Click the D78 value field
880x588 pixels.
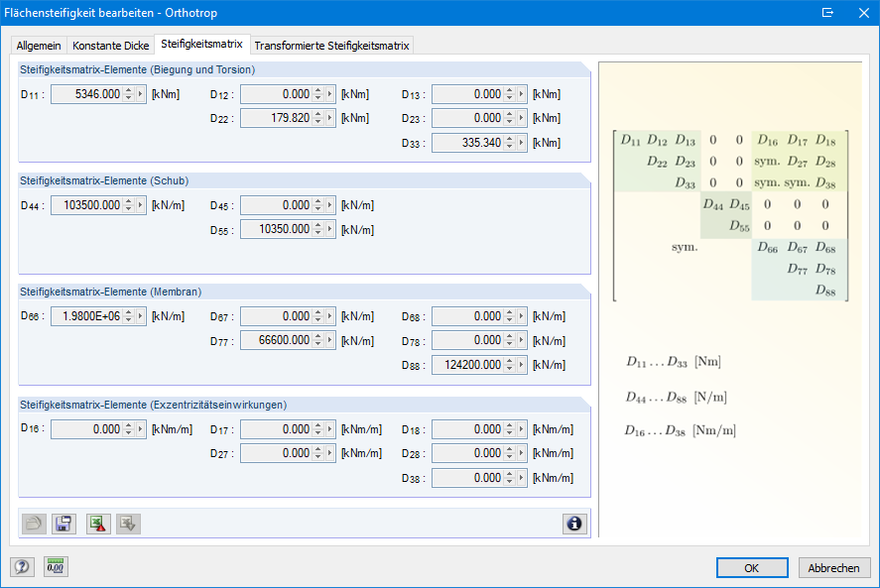[x=468, y=340]
